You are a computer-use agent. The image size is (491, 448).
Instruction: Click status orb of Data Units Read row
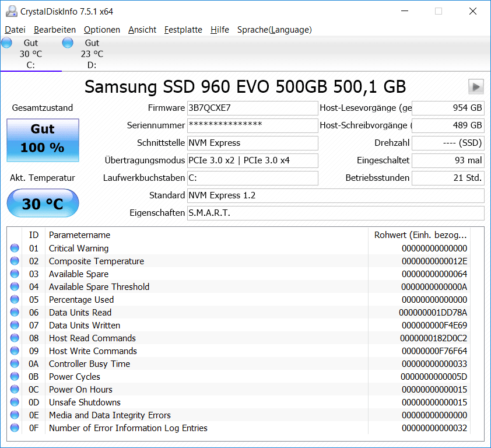point(15,312)
